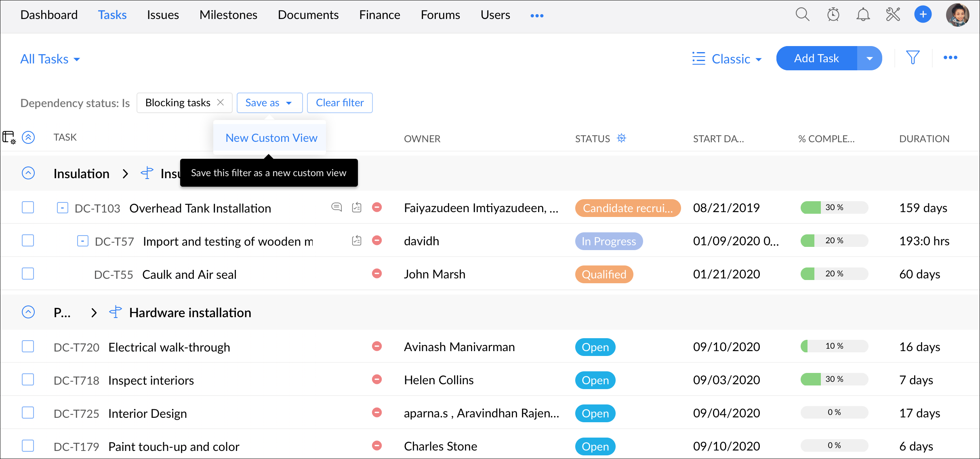Switch to the Milestones tab
980x459 pixels.
click(x=228, y=15)
